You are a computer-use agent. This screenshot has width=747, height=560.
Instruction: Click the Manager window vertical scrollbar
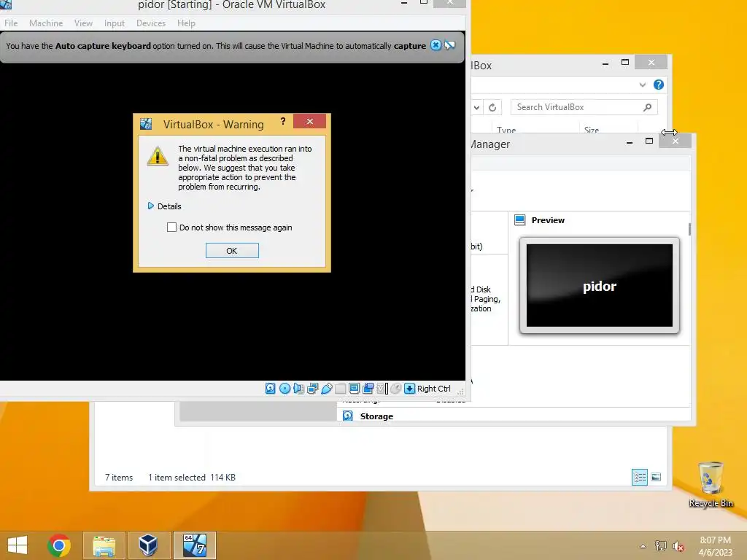tap(689, 229)
